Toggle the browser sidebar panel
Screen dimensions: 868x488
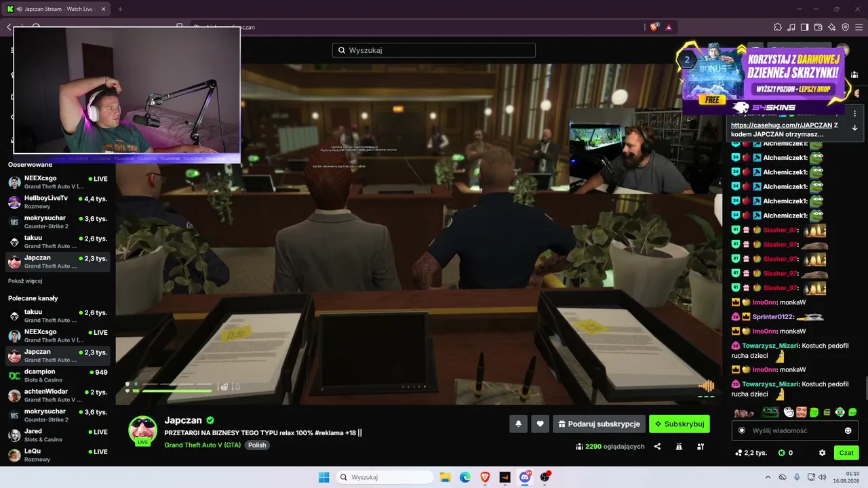pos(805,27)
